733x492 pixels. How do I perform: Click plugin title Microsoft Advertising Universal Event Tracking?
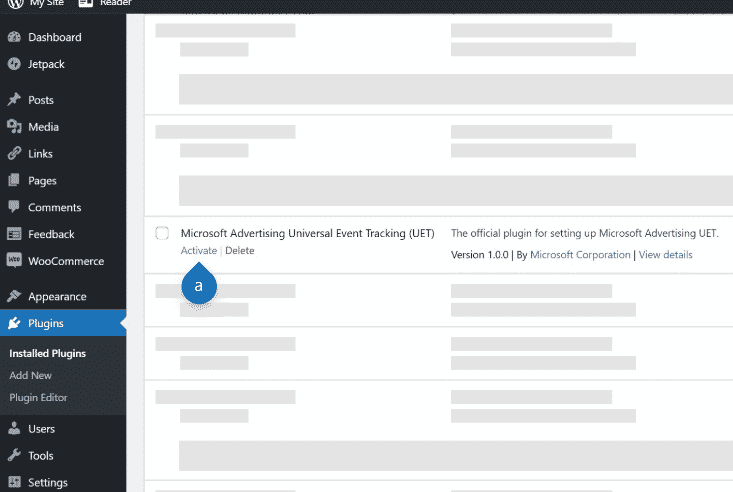tap(308, 233)
